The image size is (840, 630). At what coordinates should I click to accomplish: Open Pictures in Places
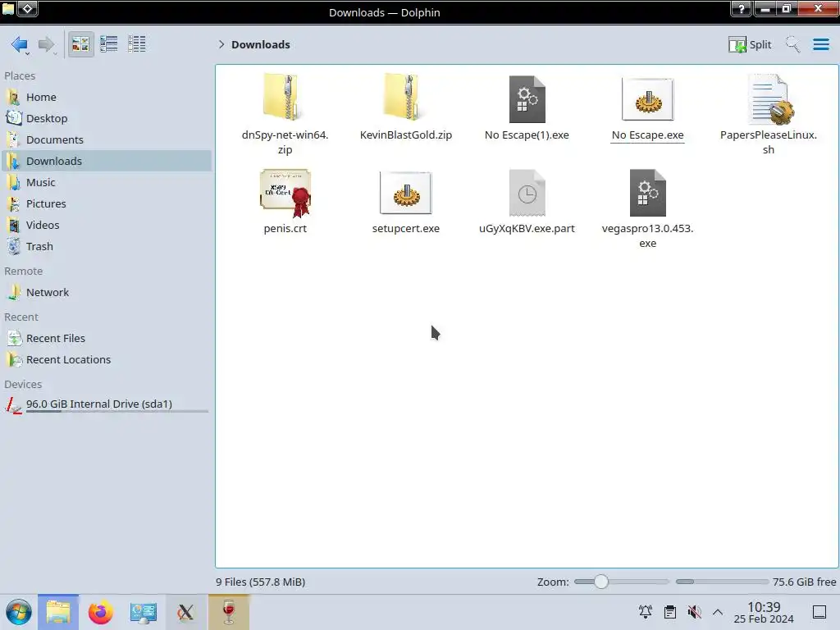(x=106, y=204)
